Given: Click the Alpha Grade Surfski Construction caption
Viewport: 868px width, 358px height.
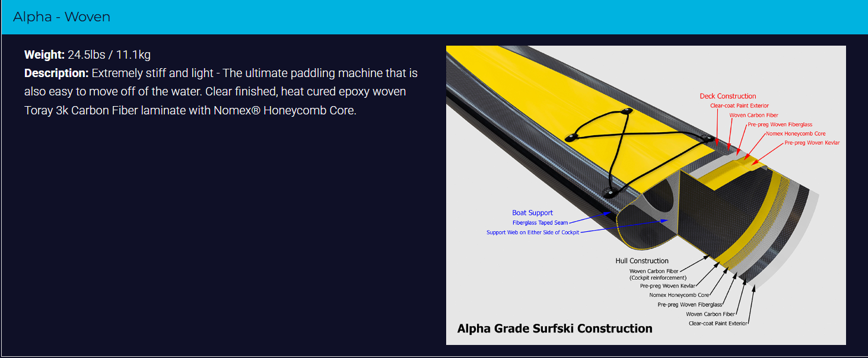Looking at the screenshot, I should tap(554, 328).
